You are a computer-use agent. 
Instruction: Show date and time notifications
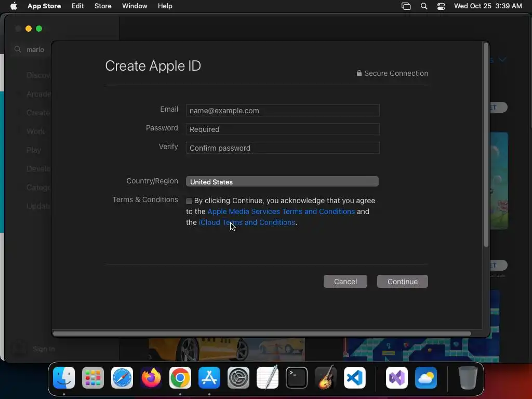488,6
